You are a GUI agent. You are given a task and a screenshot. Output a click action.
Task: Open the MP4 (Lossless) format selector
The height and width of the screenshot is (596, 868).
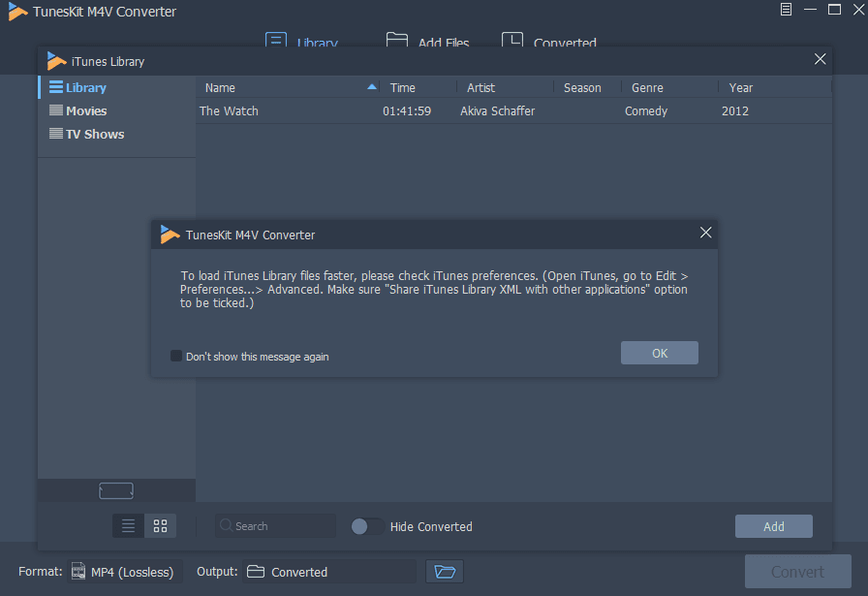point(125,572)
